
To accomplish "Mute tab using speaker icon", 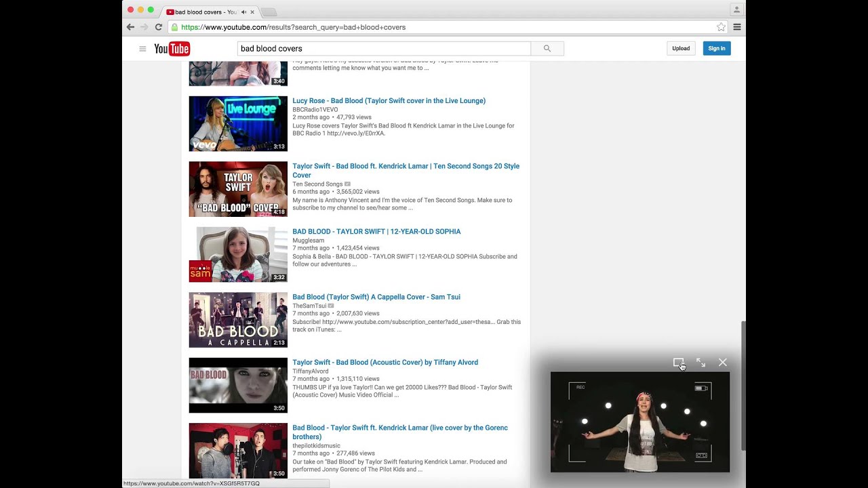I will (243, 12).
